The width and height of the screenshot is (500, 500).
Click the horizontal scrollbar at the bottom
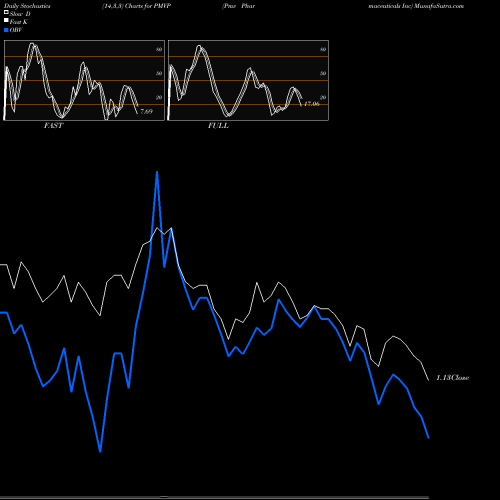point(214,497)
